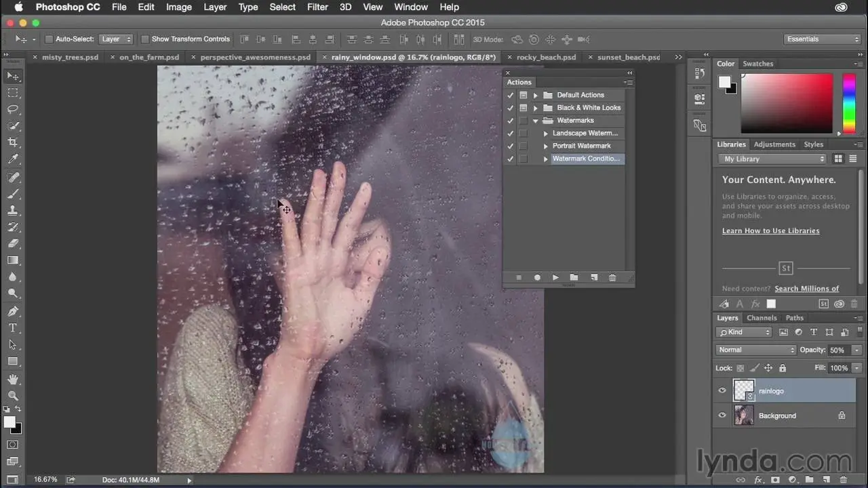Click the Begin recording button in Actions

click(x=537, y=277)
